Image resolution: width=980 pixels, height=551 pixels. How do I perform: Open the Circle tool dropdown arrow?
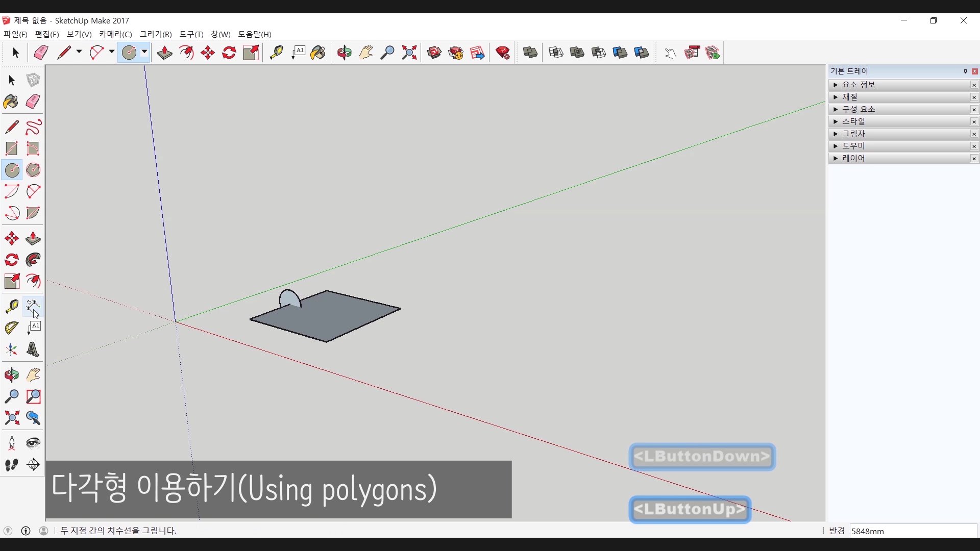144,52
